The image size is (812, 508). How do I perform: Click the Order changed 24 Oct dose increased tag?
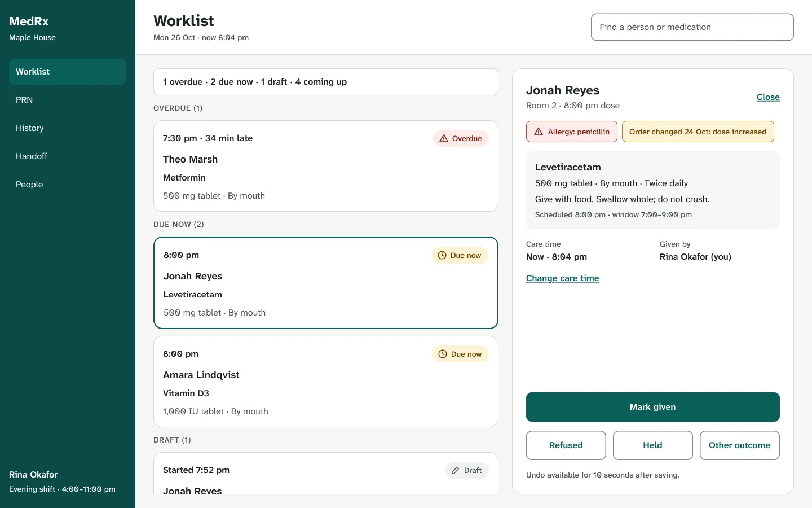point(698,132)
